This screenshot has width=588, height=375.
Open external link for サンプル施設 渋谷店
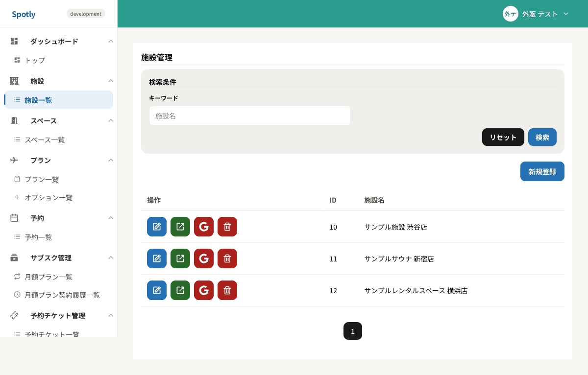point(180,227)
